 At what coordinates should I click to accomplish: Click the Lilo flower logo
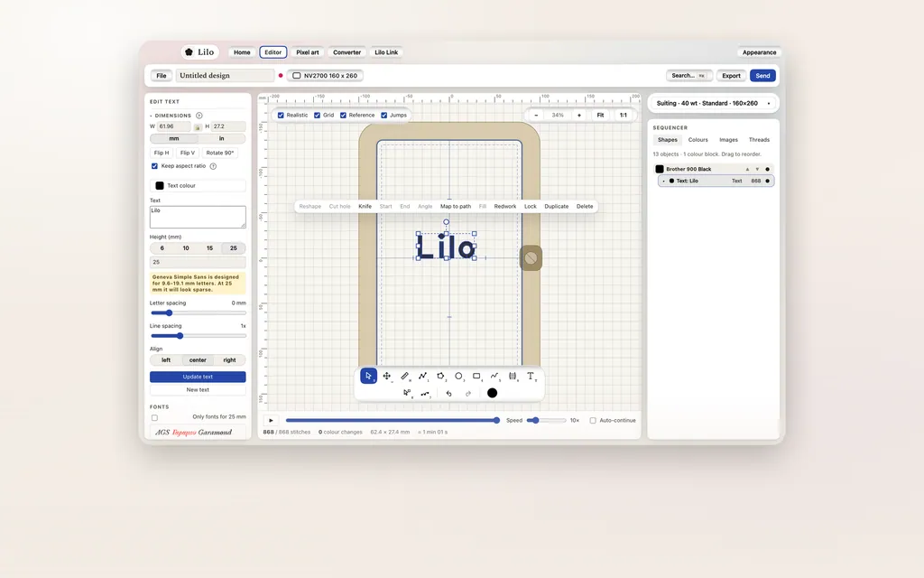pos(189,51)
